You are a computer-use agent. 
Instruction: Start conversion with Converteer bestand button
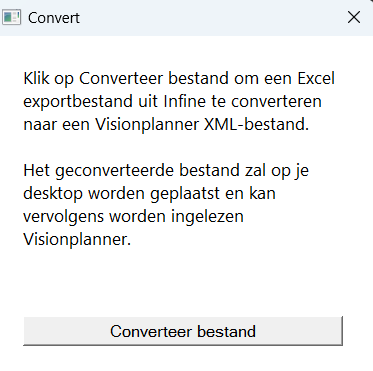[183, 331]
